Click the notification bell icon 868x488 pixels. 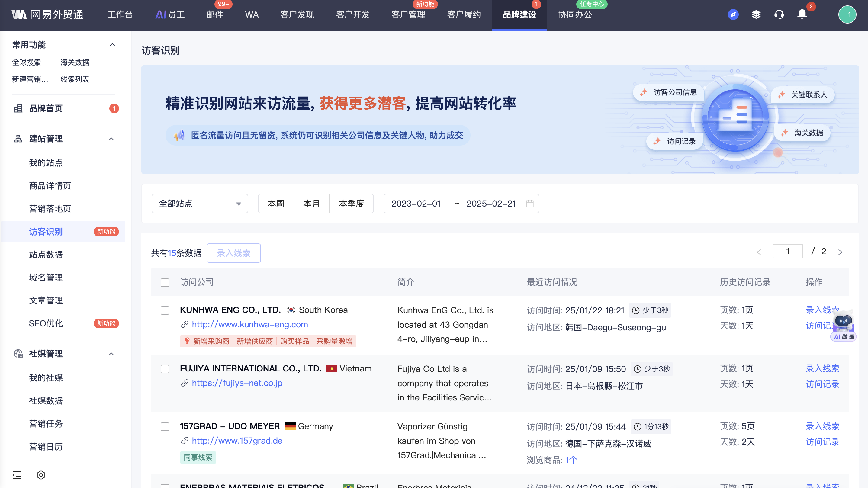pyautogui.click(x=802, y=14)
